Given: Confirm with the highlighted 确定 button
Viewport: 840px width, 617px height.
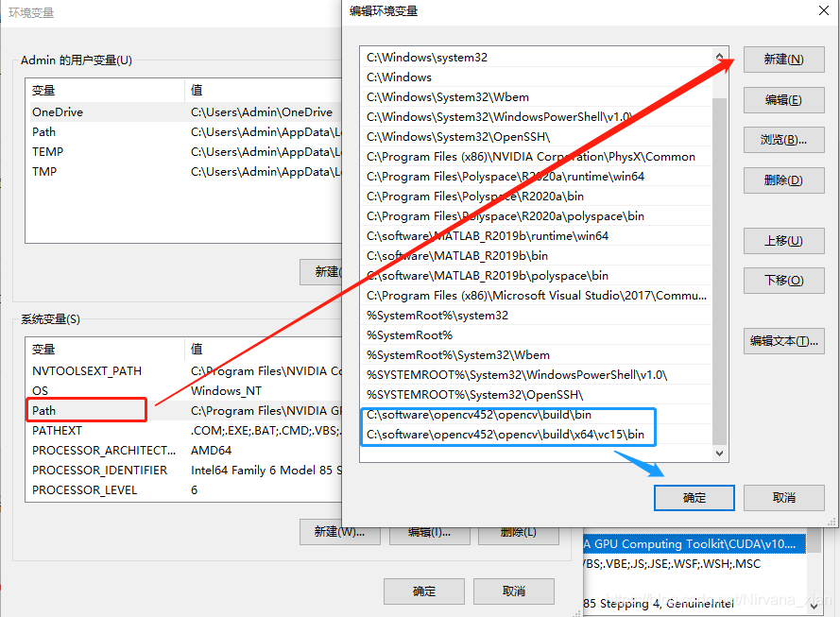Looking at the screenshot, I should [694, 498].
